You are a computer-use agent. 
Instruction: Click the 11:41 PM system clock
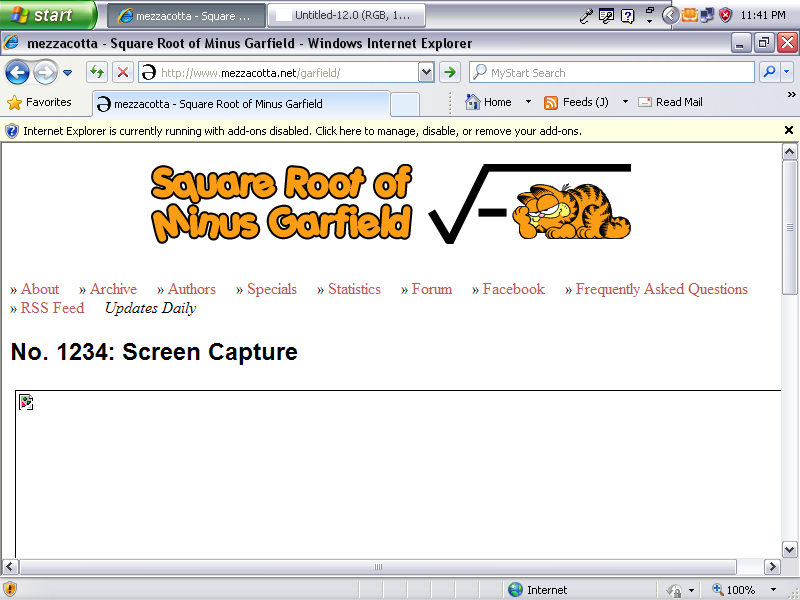763,15
